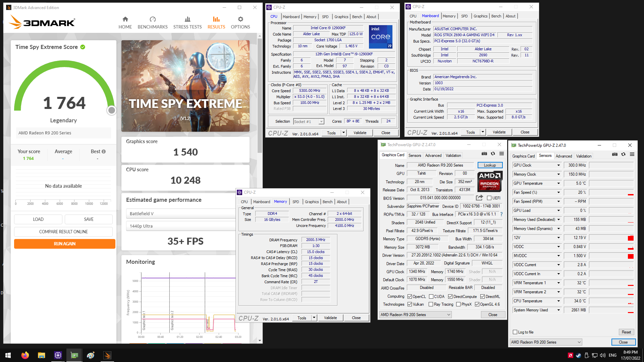This screenshot has height=362, width=644.
Task: Click camera icon in GPU-Z Sensors window
Action: (614, 154)
